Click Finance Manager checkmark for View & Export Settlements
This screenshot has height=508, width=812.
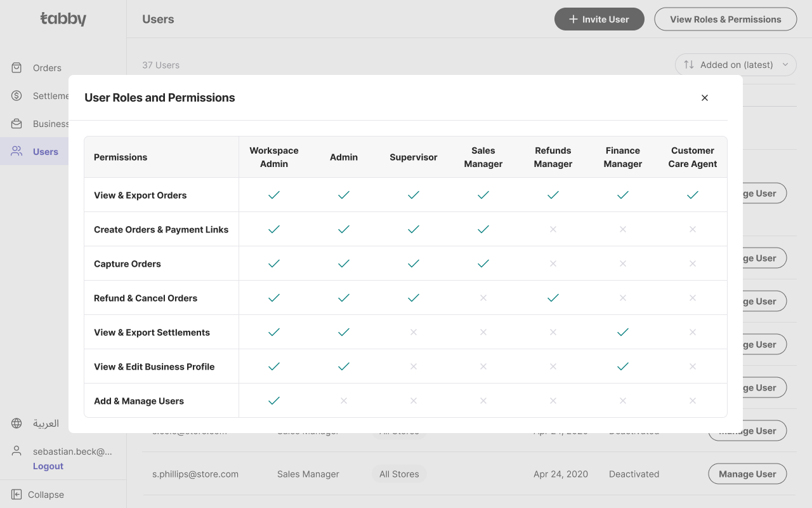pos(623,332)
